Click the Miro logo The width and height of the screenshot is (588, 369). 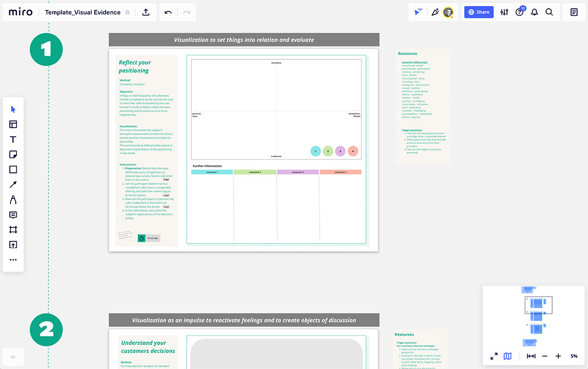(21, 12)
